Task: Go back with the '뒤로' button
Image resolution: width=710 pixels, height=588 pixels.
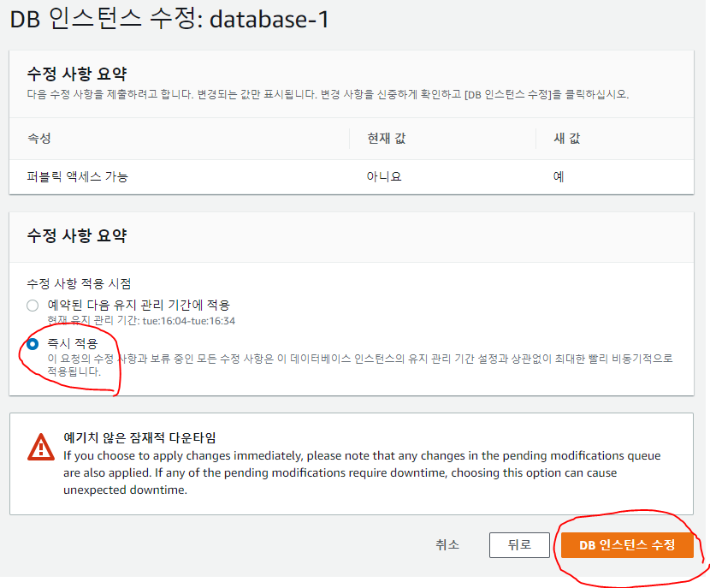Action: (x=519, y=545)
